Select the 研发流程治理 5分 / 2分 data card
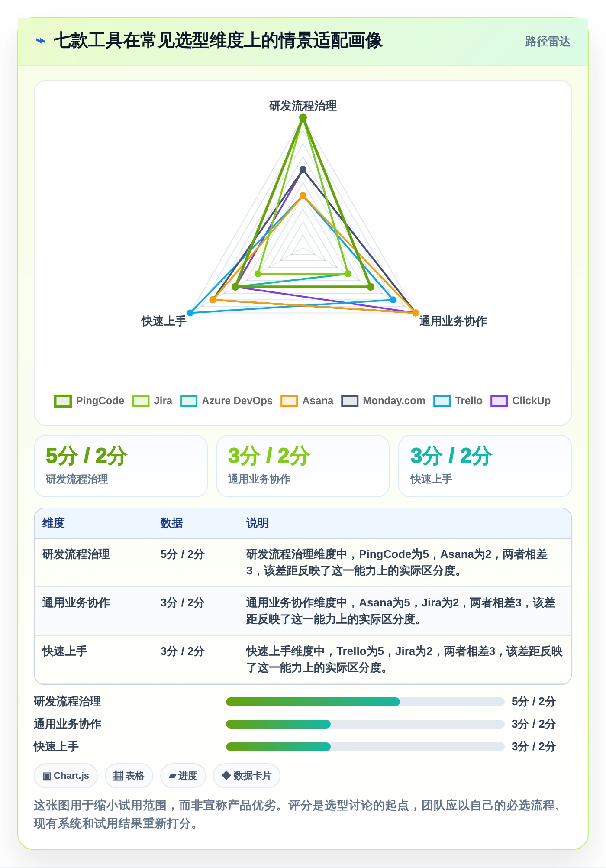The width and height of the screenshot is (606, 868). tap(121, 466)
